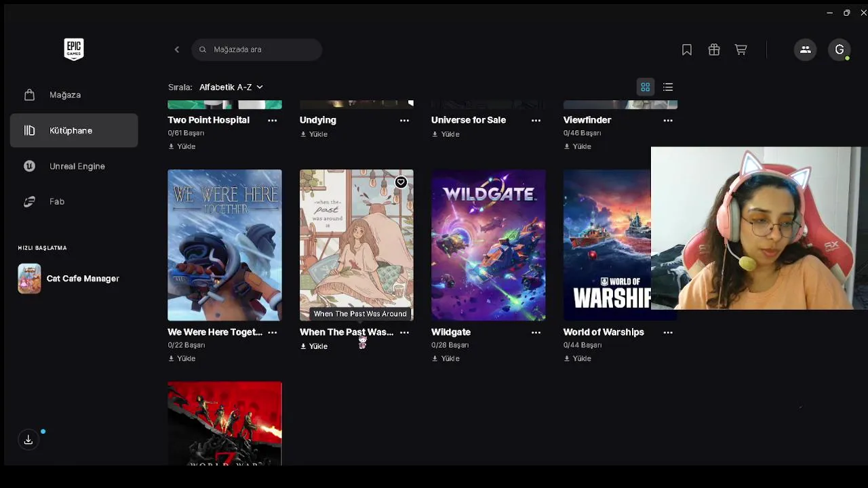Click the Cat Cafe Manager thumbnail icon

(29, 279)
